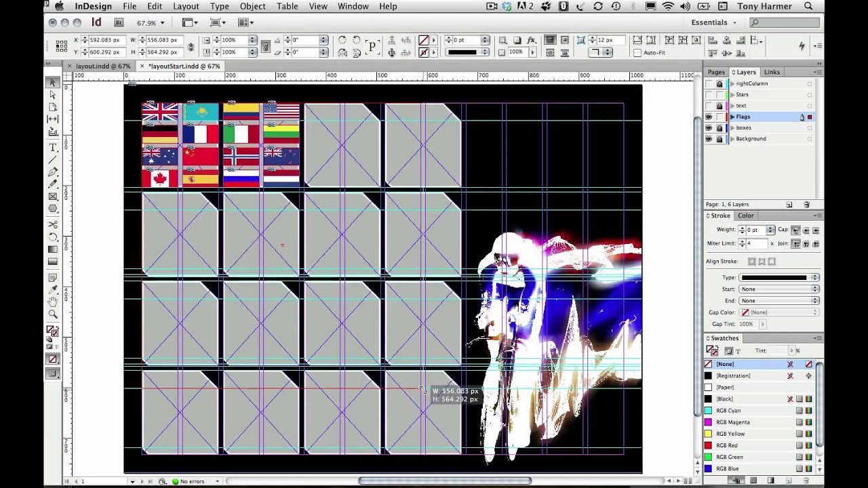Screen dimensions: 868x488
Task: Apply the drop shadow icon
Action: coord(517,40)
